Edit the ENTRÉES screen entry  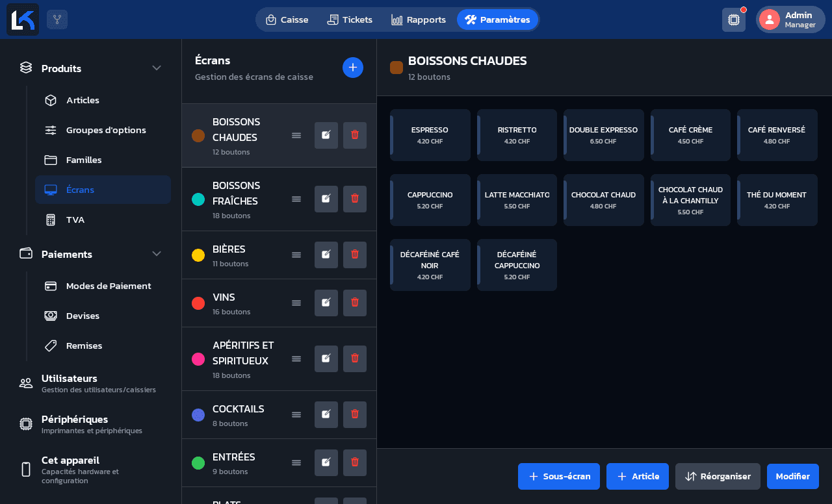(x=326, y=462)
